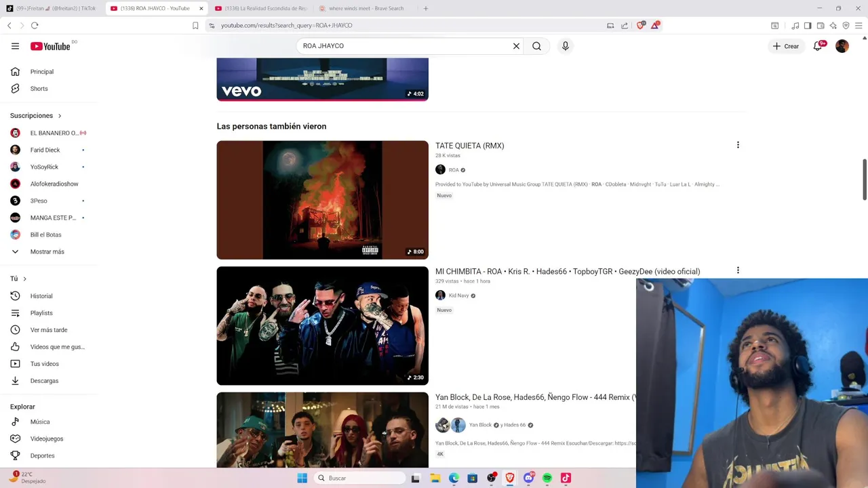Viewport: 868px width, 488px height.
Task: Open ROA channel link under TATE QUIETA
Action: pyautogui.click(x=454, y=170)
